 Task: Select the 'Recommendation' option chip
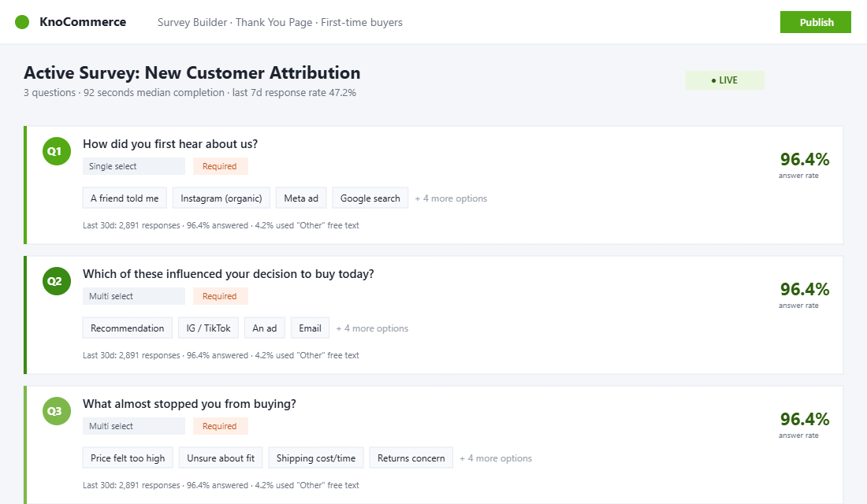[x=127, y=328]
